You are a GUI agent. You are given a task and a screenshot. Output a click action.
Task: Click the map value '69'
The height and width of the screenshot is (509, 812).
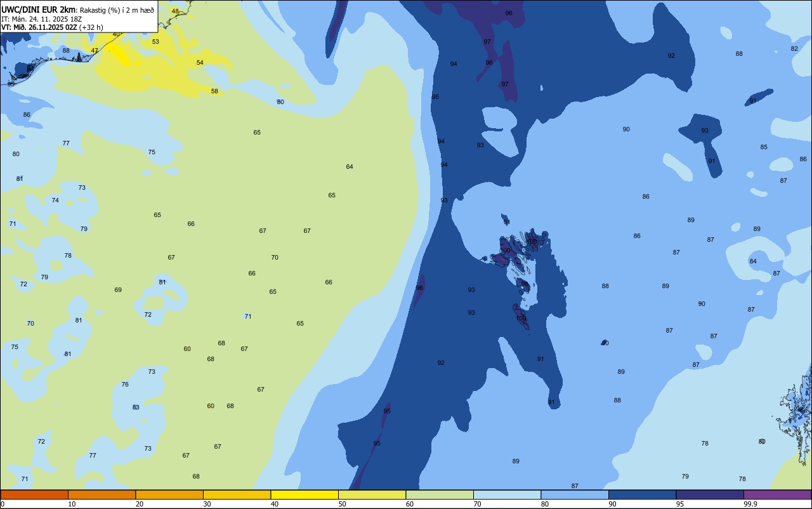point(118,289)
